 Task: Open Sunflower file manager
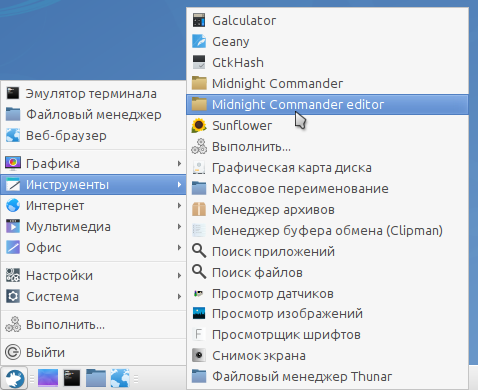point(327,125)
